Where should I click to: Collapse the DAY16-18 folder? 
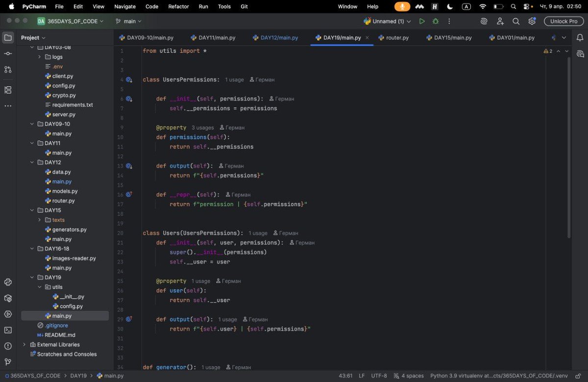click(32, 249)
